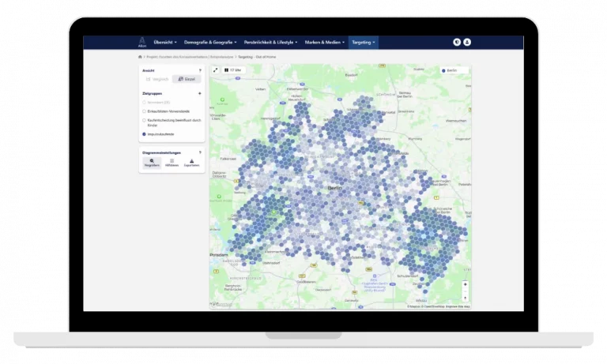Open the Targeting navigation menu
The height and width of the screenshot is (364, 607).
[364, 43]
